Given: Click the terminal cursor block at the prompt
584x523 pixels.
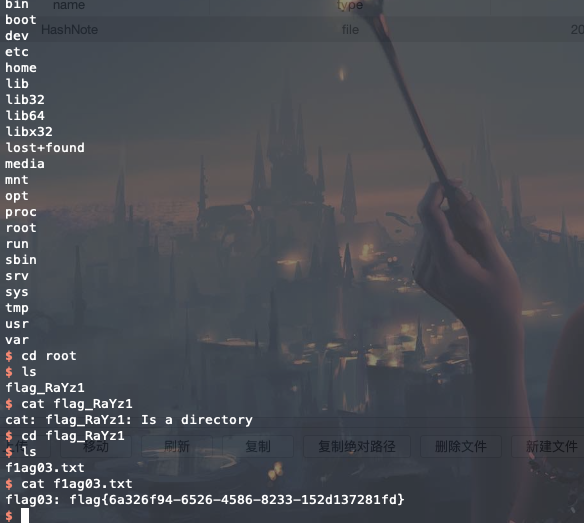Looking at the screenshot, I should click(x=25, y=516).
